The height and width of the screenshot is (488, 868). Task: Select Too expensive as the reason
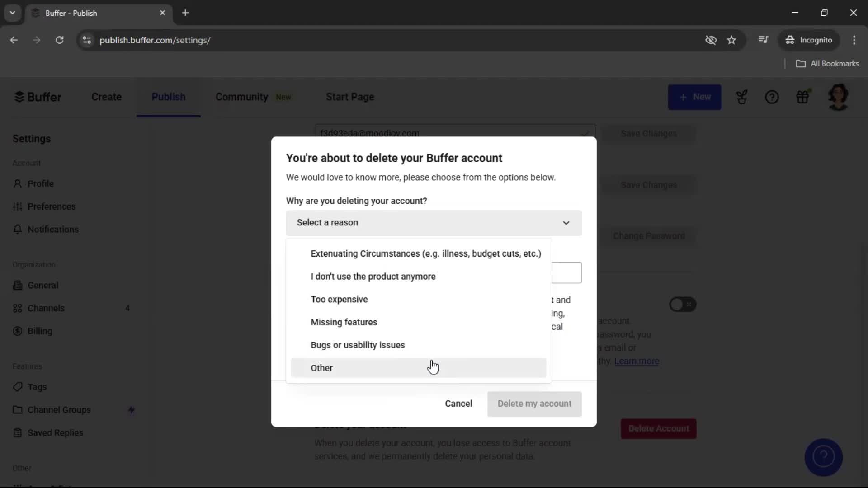tap(339, 299)
